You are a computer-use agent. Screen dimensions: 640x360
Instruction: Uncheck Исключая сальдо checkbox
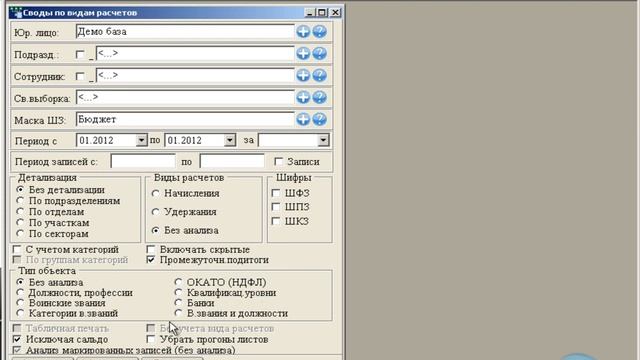coord(17,339)
